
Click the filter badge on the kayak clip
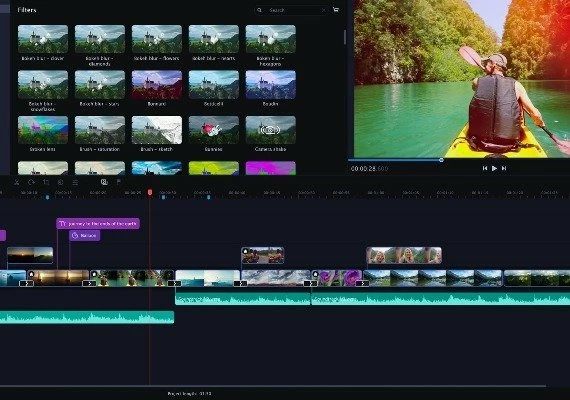[x=95, y=274]
